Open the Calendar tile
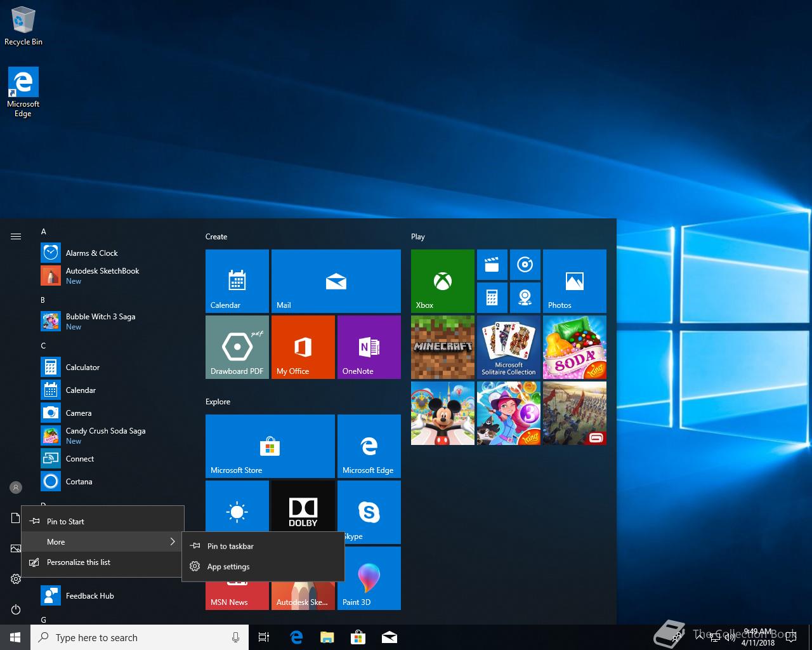Screen dimensions: 812x650 [x=237, y=281]
